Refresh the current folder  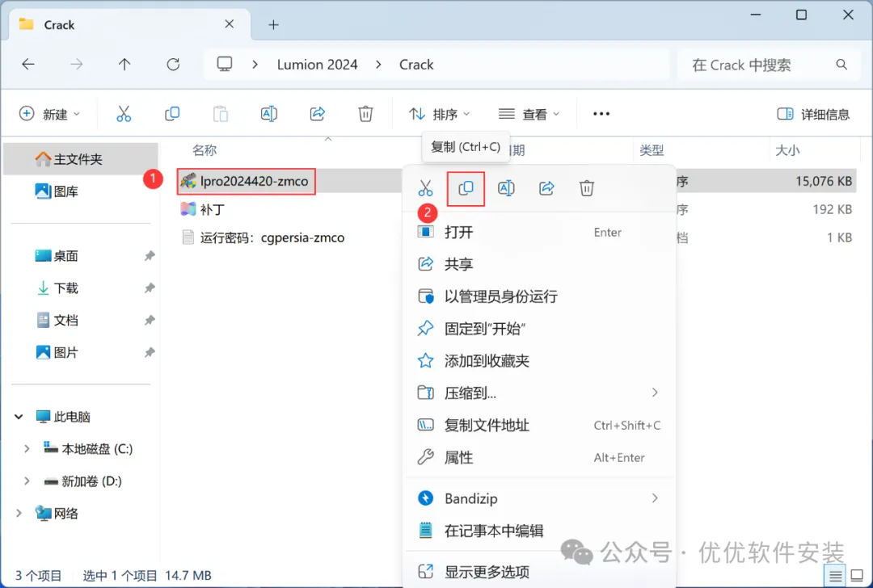click(x=173, y=65)
